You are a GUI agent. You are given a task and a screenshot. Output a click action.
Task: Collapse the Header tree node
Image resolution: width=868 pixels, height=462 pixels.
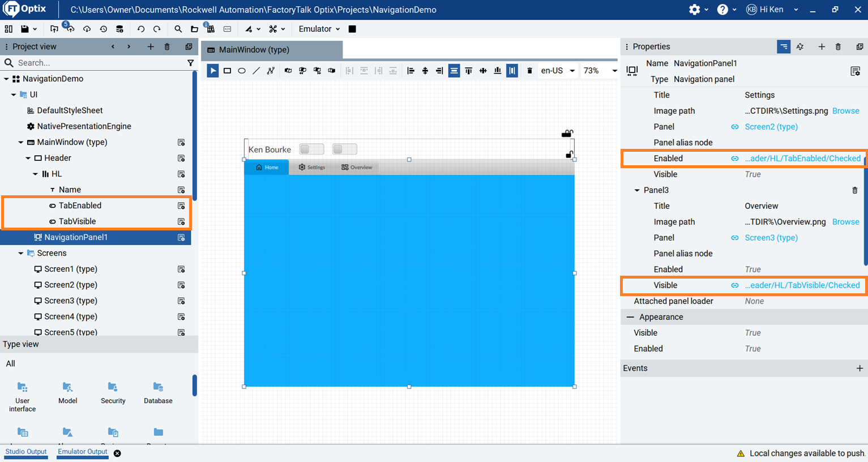click(x=28, y=158)
